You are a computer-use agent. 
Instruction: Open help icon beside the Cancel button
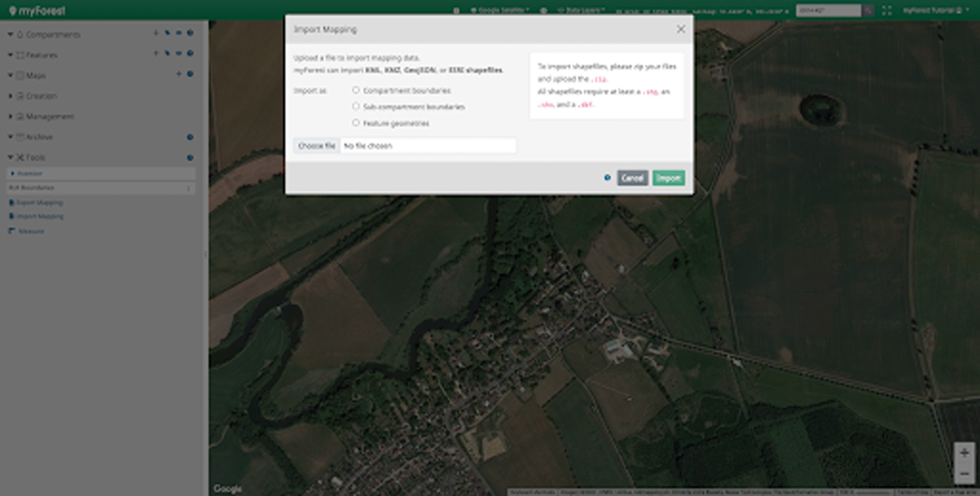tap(608, 178)
